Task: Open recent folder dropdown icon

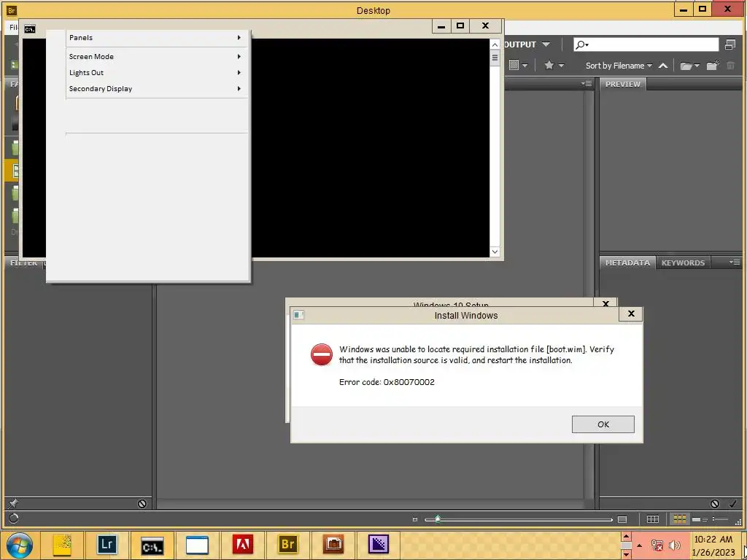Action: tap(689, 66)
